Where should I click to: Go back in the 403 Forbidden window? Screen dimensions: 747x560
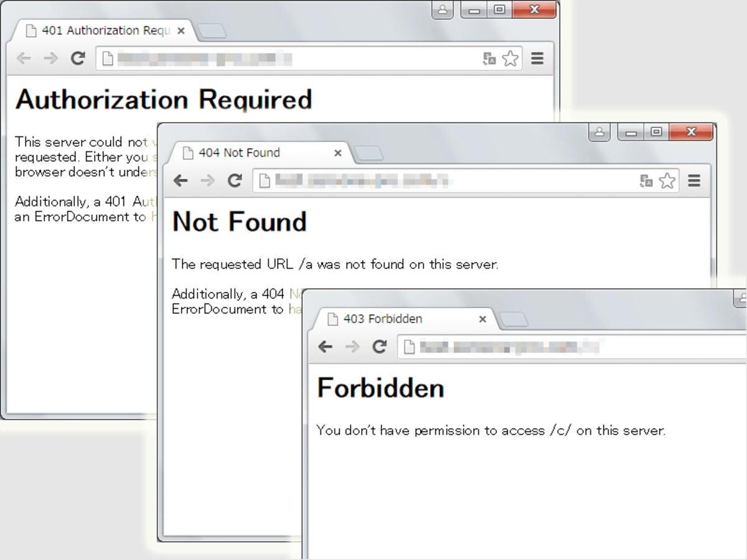[x=326, y=347]
